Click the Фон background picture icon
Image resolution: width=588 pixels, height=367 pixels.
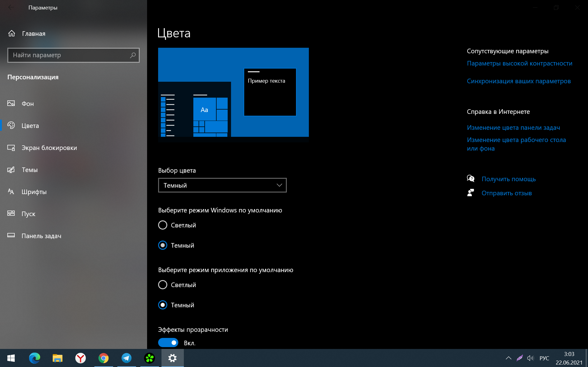click(x=11, y=103)
